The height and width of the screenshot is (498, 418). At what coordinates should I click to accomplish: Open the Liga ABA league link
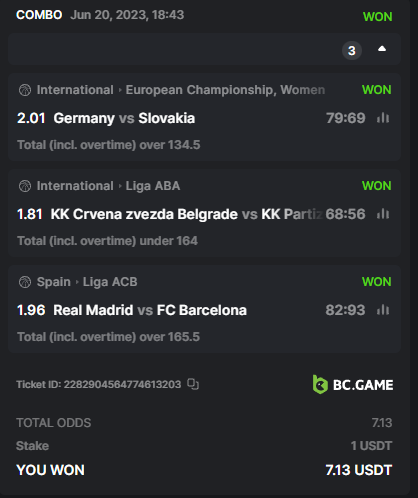pos(153,186)
